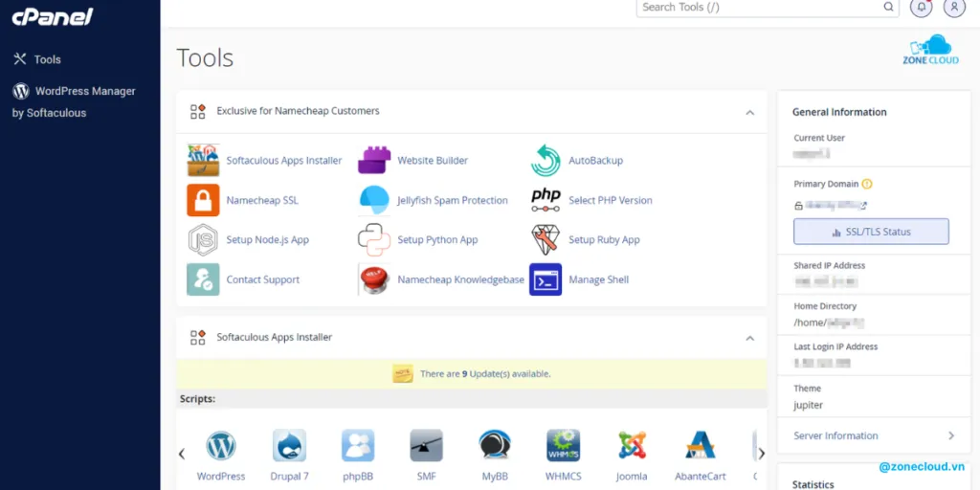980x490 pixels.
Task: Click the search magnifier icon
Action: click(888, 7)
